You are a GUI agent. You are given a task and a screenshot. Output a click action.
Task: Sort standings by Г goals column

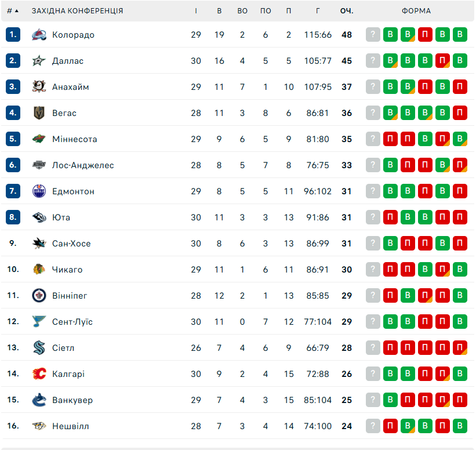[x=318, y=11]
